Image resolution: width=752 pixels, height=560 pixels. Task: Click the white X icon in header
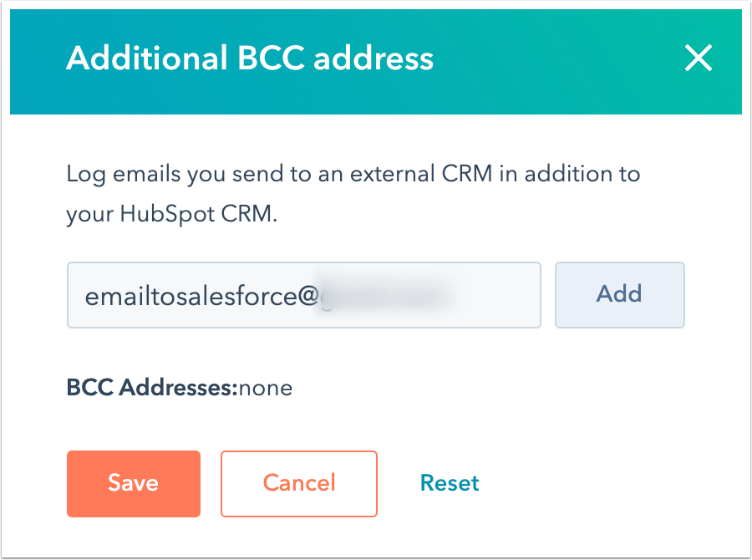pyautogui.click(x=699, y=58)
